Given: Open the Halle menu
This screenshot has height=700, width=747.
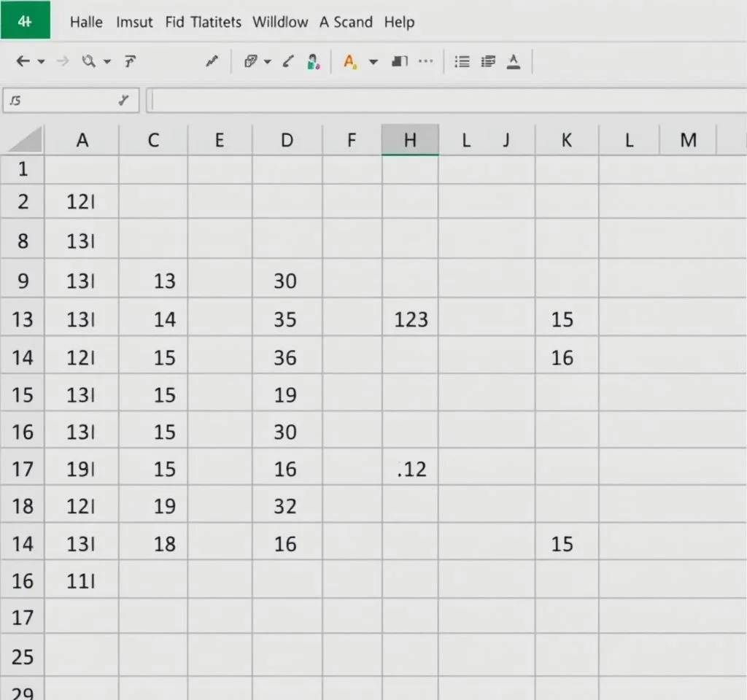Looking at the screenshot, I should point(86,22).
